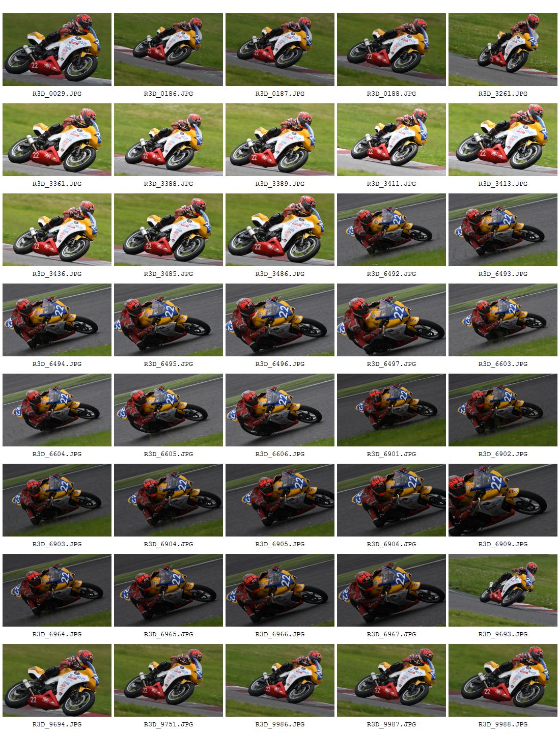Viewport: 560px width, 733px height.
Task: Pick thumbnail R3D_6494.JPG
Action: (57, 320)
